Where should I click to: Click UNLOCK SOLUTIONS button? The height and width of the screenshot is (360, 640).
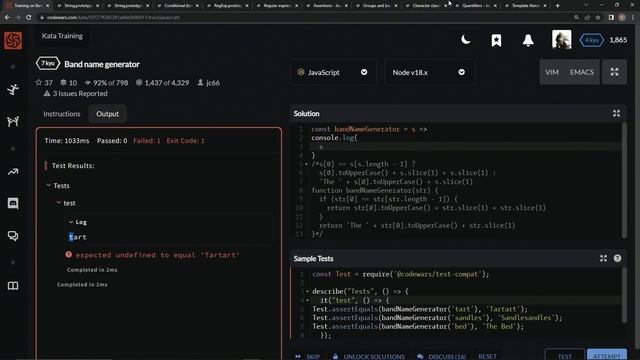(x=369, y=356)
